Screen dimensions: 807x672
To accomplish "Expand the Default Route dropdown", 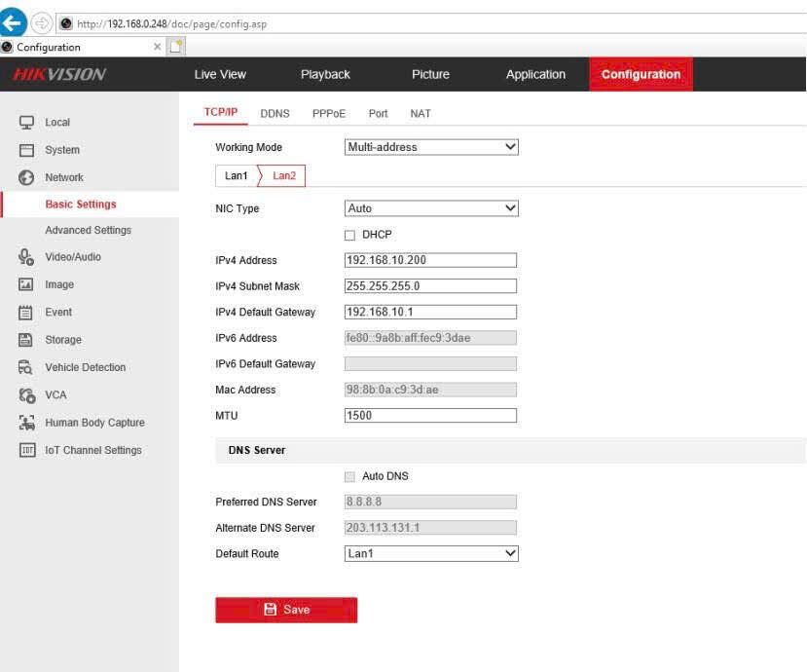I will (431, 553).
